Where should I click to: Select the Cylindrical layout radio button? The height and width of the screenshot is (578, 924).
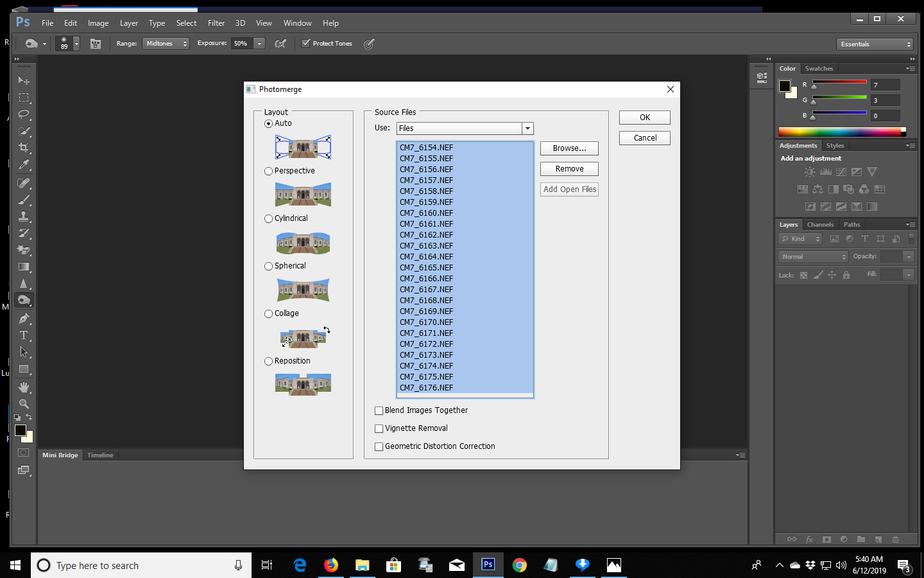click(268, 218)
